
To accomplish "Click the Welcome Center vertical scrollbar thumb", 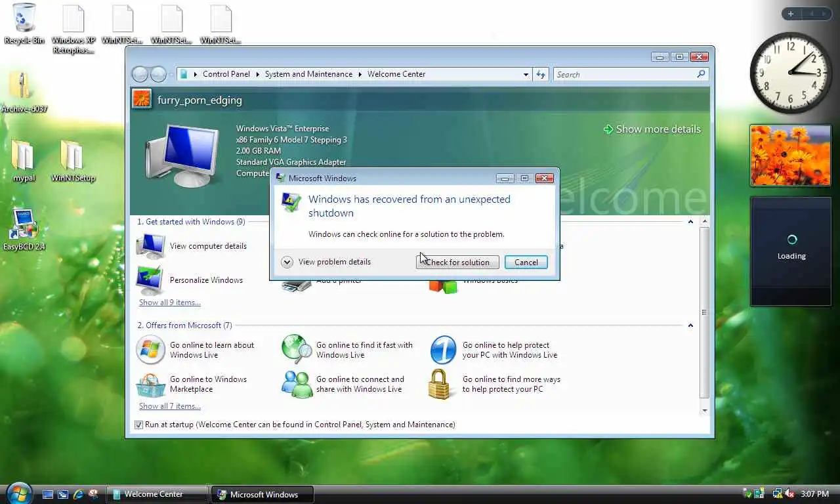I will point(705,312).
